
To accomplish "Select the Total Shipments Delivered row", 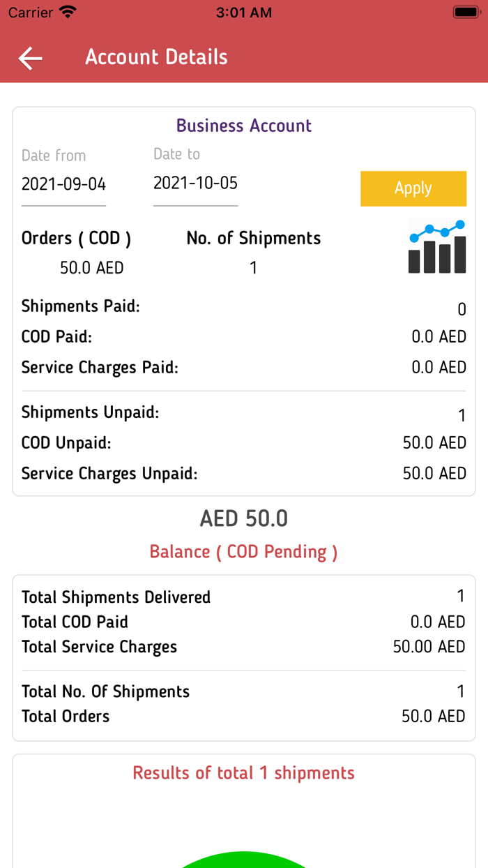I will click(x=244, y=597).
